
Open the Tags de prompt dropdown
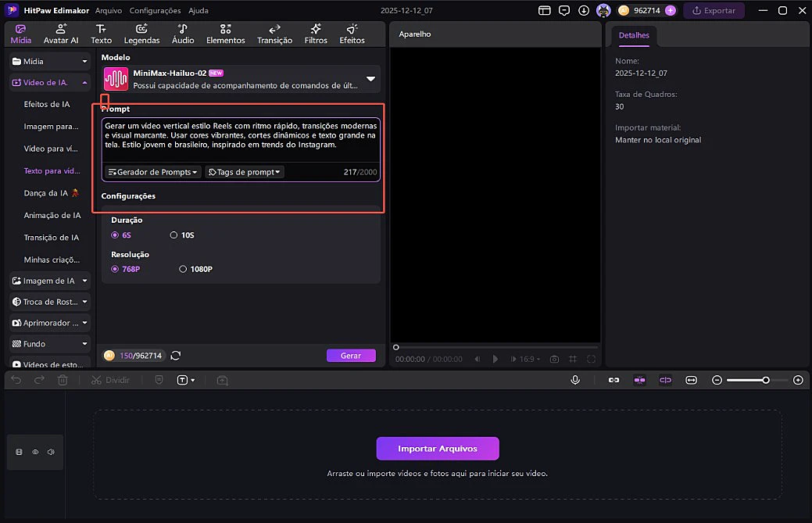coord(245,172)
